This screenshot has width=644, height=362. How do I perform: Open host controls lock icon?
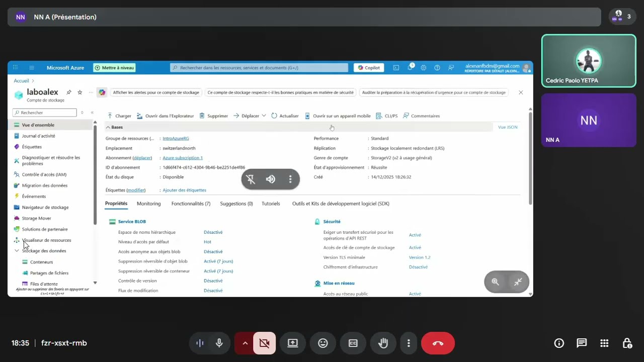(627, 343)
